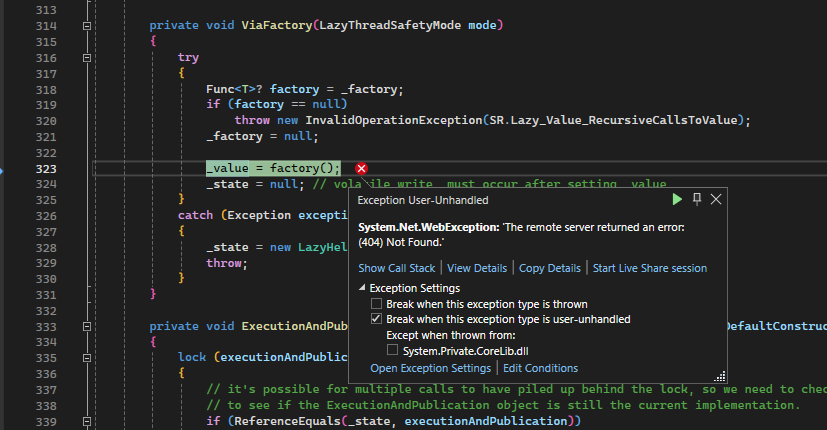Click line number 318

pos(46,90)
